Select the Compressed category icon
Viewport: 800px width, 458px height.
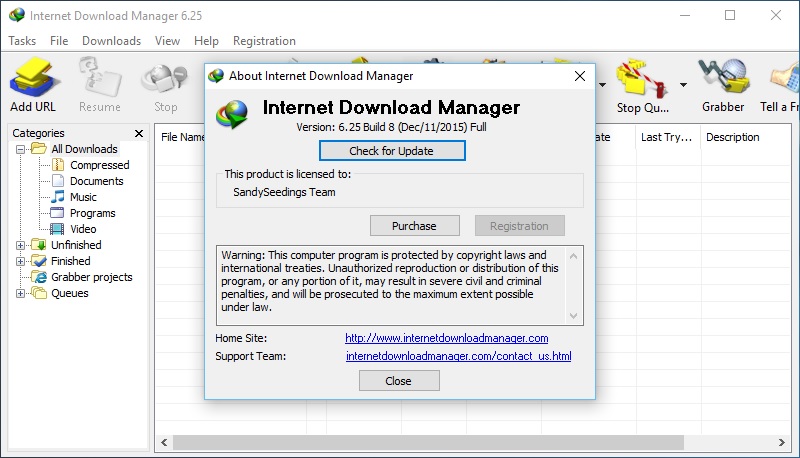(58, 165)
